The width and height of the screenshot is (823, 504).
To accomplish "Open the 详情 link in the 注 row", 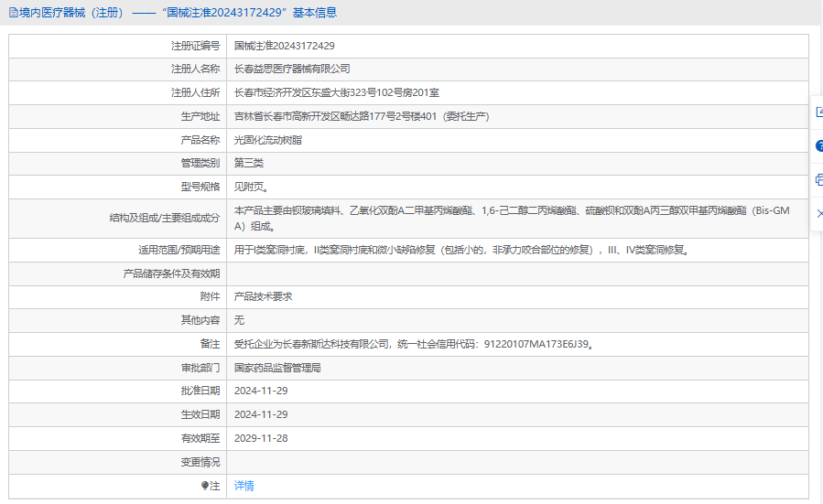I will [x=244, y=486].
